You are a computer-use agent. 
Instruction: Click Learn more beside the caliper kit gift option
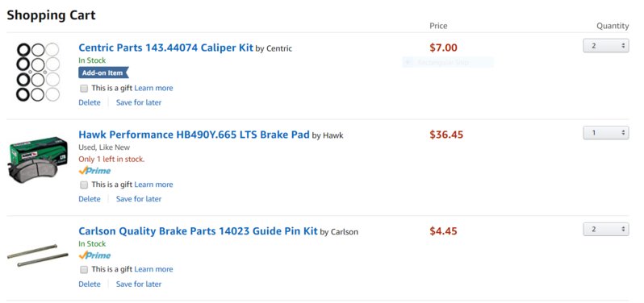coord(153,88)
